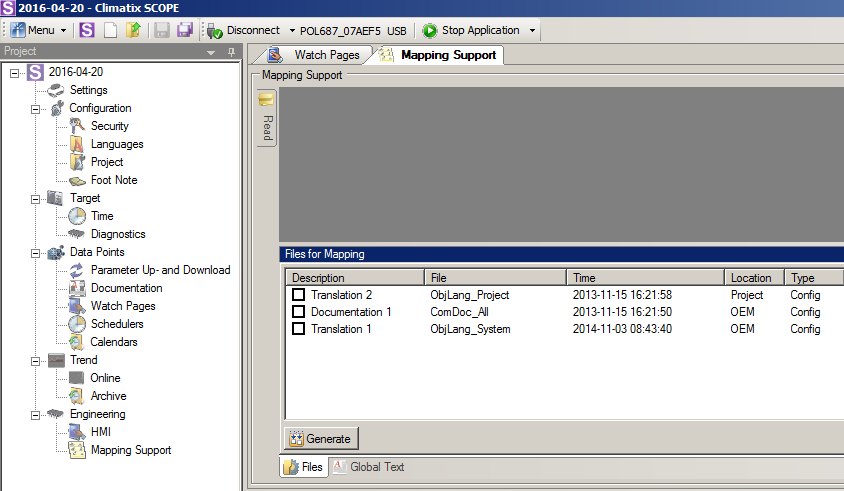Collapse the Configuration tree node
844x491 pixels.
click(35, 108)
